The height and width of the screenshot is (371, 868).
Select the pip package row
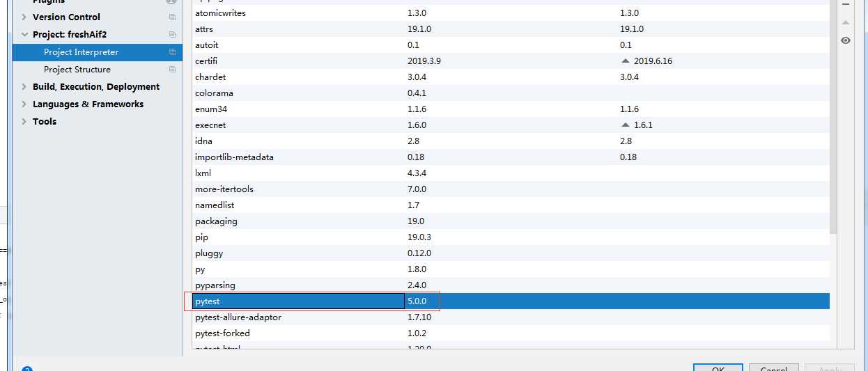[x=511, y=237]
